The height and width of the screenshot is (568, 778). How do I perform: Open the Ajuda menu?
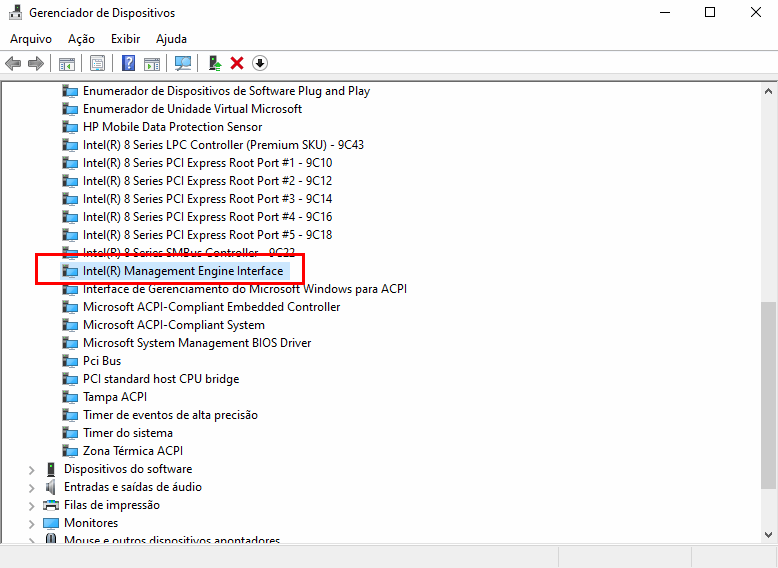pos(171,39)
